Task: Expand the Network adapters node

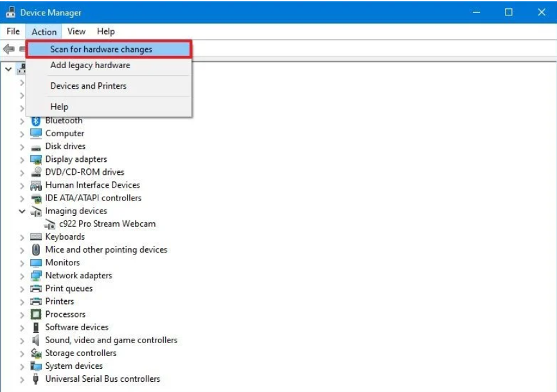Action: pyautogui.click(x=22, y=276)
